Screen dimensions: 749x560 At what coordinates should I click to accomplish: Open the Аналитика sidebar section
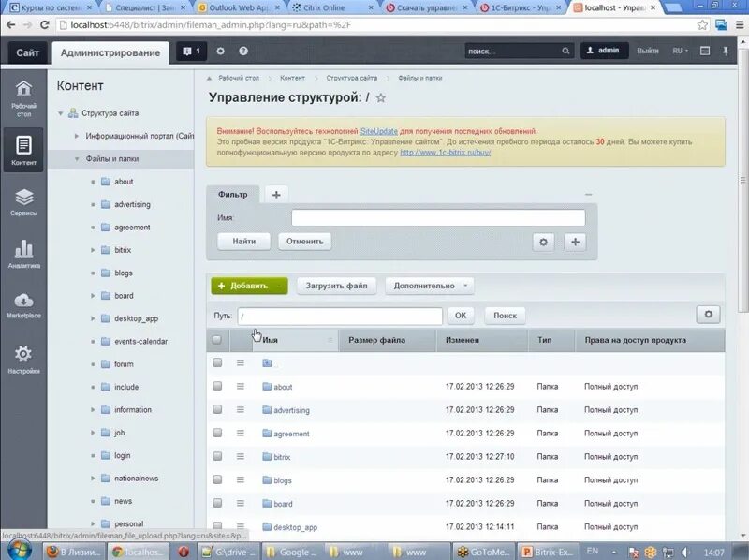[x=23, y=253]
